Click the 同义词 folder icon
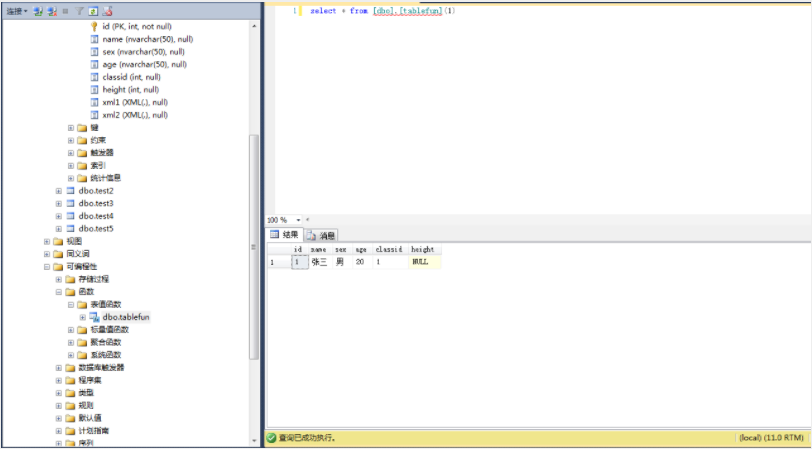812x449 pixels. click(x=59, y=254)
